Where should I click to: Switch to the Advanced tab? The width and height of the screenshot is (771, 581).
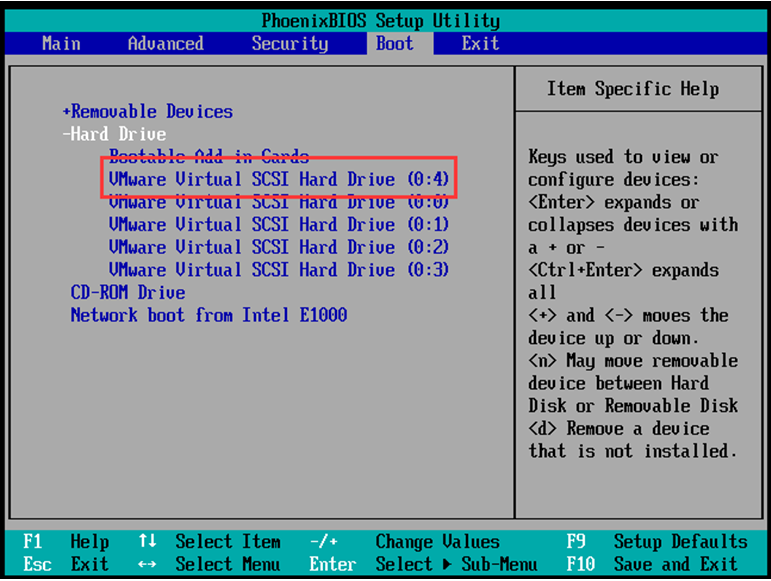pos(166,44)
